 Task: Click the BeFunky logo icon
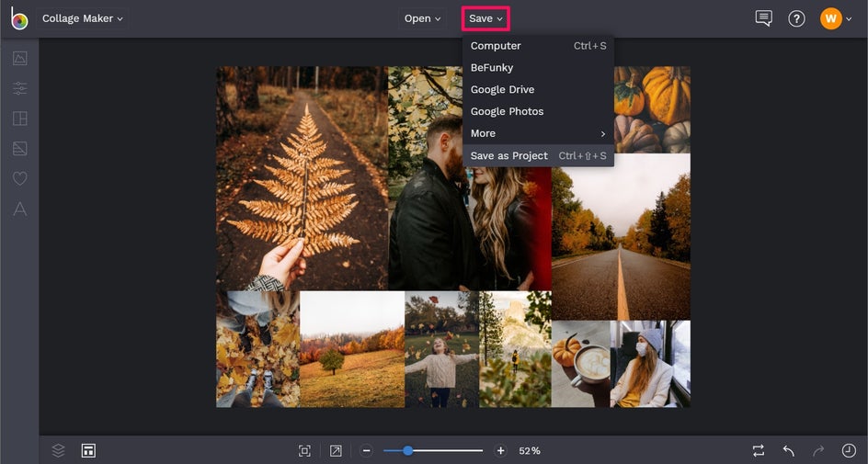(18, 18)
